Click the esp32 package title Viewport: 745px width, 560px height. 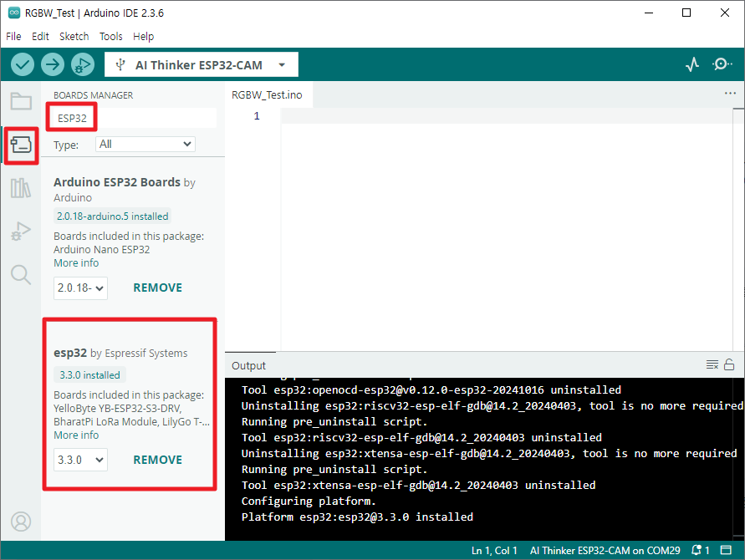click(x=70, y=353)
